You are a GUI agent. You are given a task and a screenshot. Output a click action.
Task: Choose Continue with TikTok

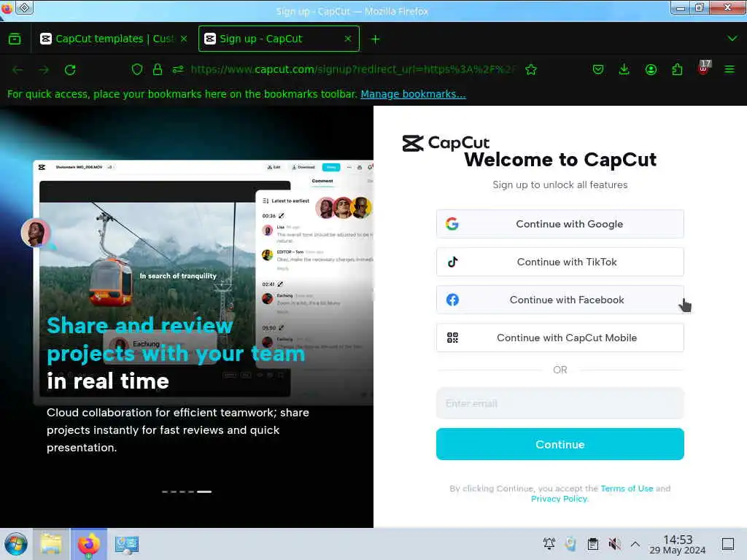coord(560,262)
